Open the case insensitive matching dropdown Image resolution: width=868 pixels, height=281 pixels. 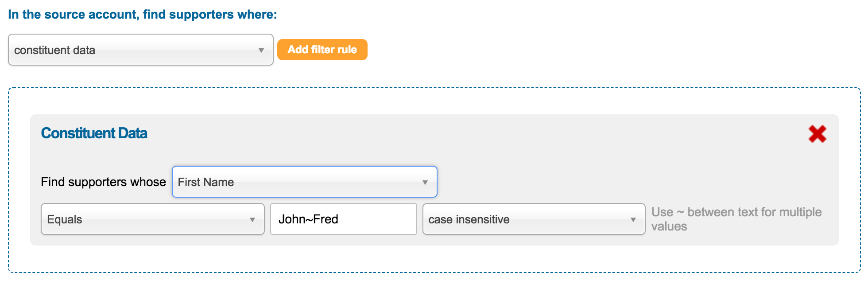(x=534, y=219)
